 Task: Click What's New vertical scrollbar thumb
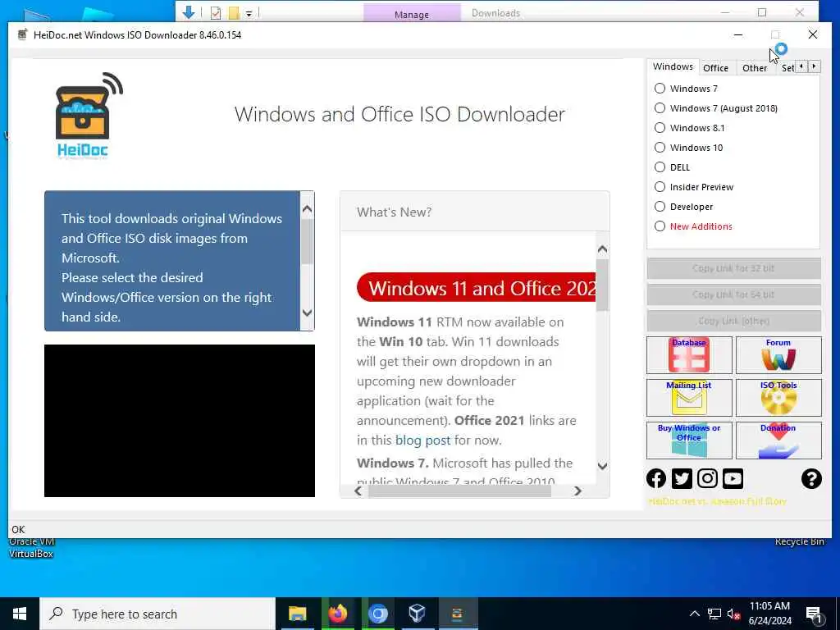(602, 285)
